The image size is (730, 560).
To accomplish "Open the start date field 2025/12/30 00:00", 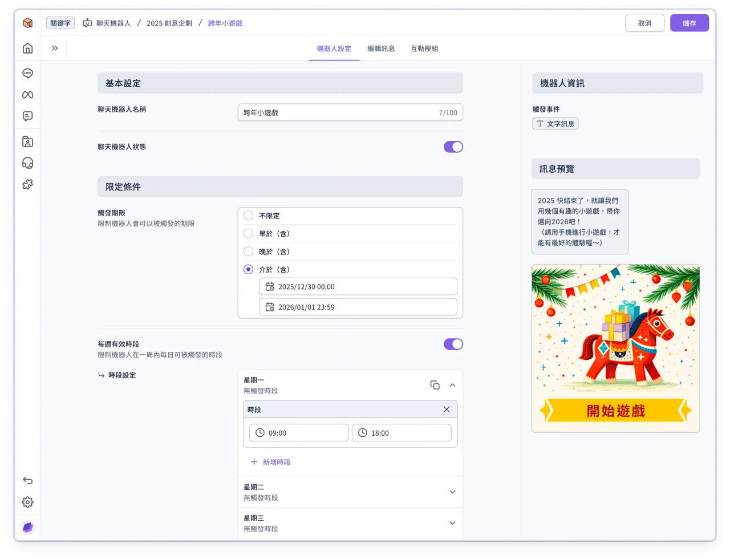I will point(358,287).
